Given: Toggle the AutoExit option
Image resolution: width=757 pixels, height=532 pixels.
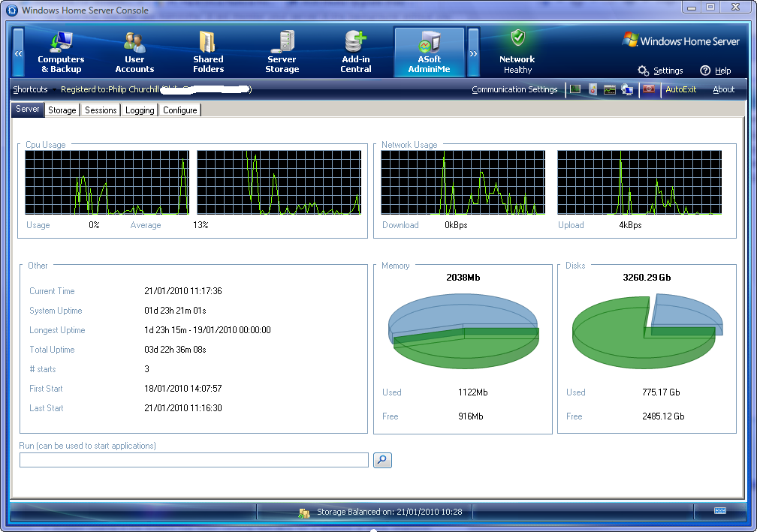Looking at the screenshot, I should 680,89.
